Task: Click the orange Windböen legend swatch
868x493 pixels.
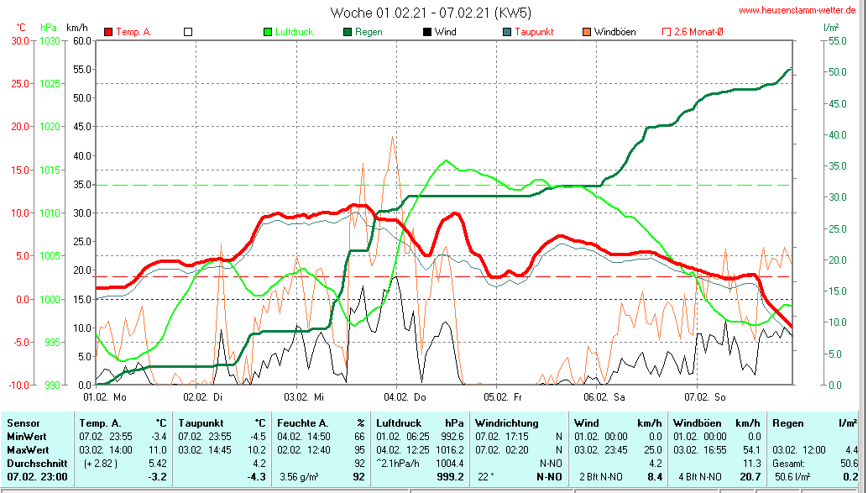Action: (587, 32)
